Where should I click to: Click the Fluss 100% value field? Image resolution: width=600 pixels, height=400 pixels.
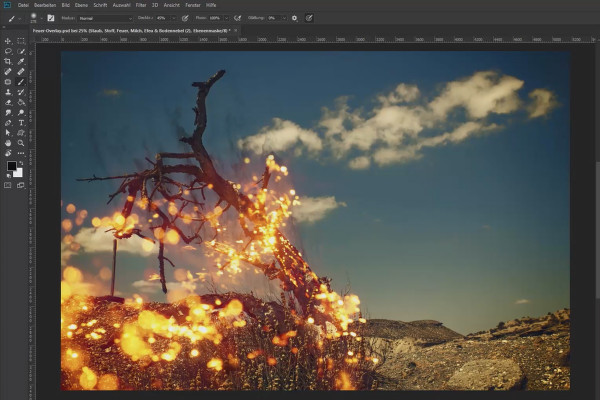(x=215, y=18)
